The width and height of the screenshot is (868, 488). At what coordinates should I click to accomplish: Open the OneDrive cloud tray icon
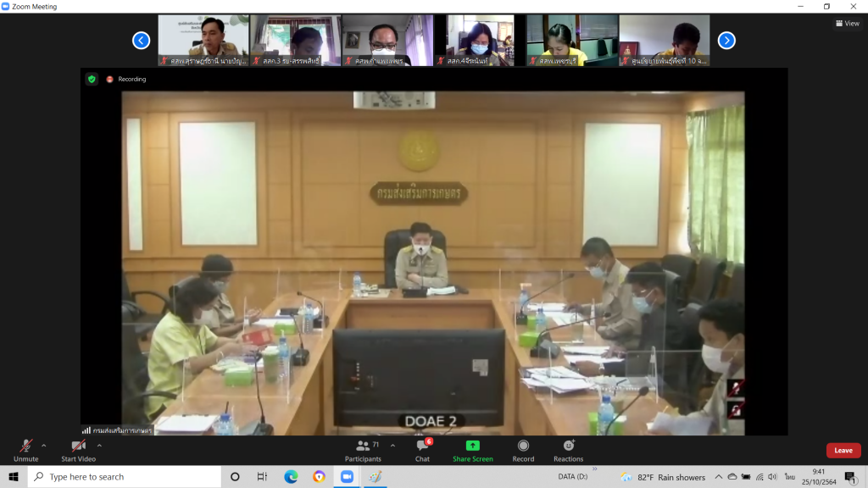click(732, 477)
